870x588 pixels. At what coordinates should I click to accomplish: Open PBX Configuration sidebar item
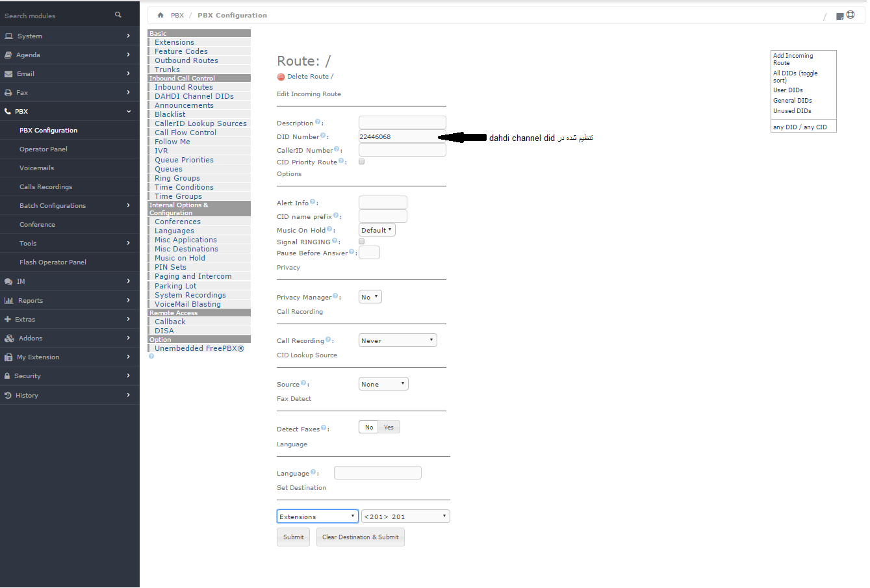pyautogui.click(x=70, y=130)
